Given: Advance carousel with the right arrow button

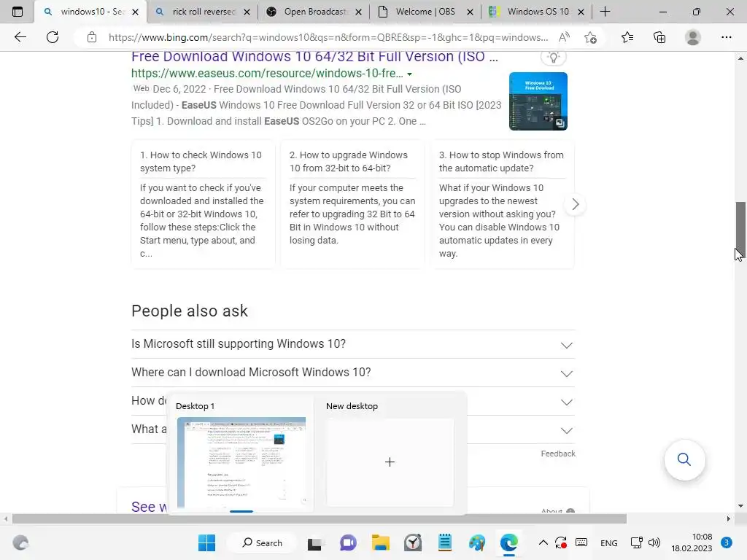Looking at the screenshot, I should [x=575, y=205].
